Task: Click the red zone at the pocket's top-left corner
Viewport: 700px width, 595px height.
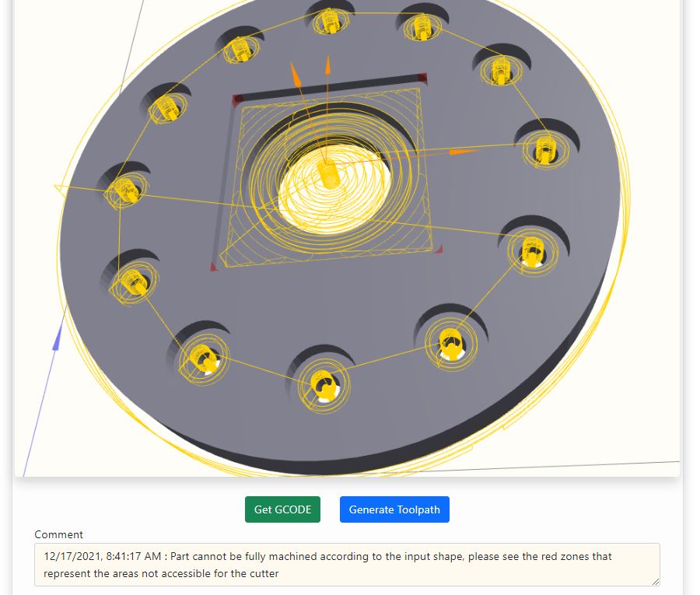Action: pyautogui.click(x=237, y=100)
